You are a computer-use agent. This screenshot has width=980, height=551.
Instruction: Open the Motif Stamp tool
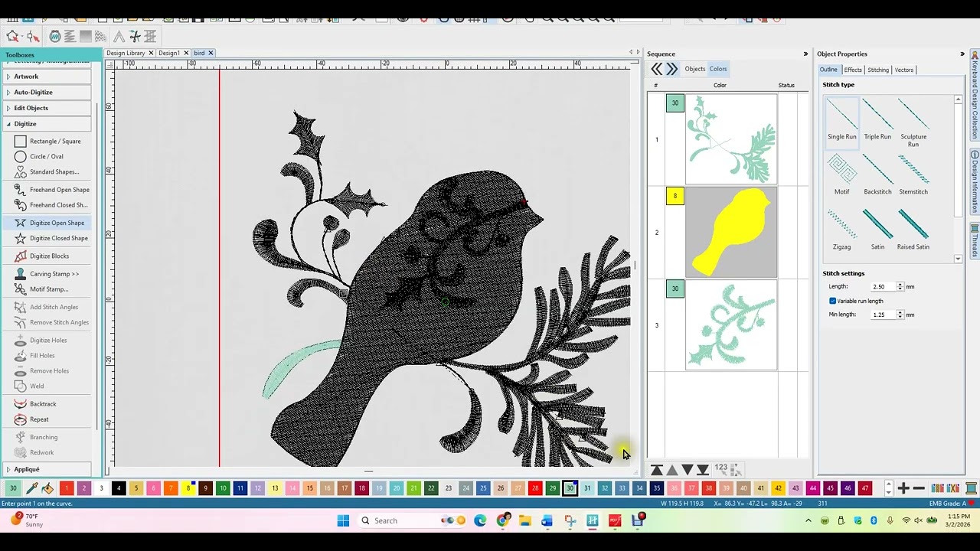pos(41,289)
